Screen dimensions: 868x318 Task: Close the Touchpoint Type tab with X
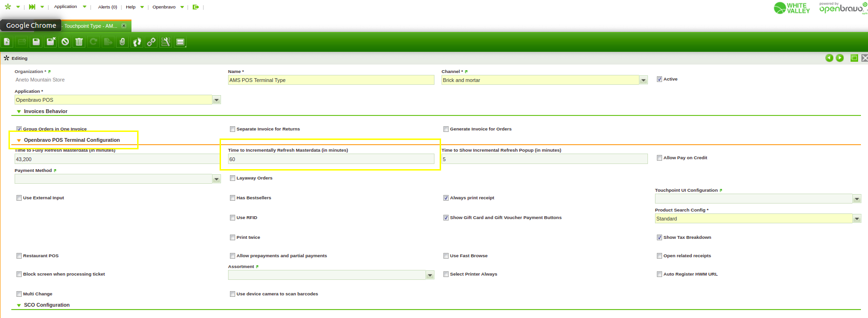(124, 26)
